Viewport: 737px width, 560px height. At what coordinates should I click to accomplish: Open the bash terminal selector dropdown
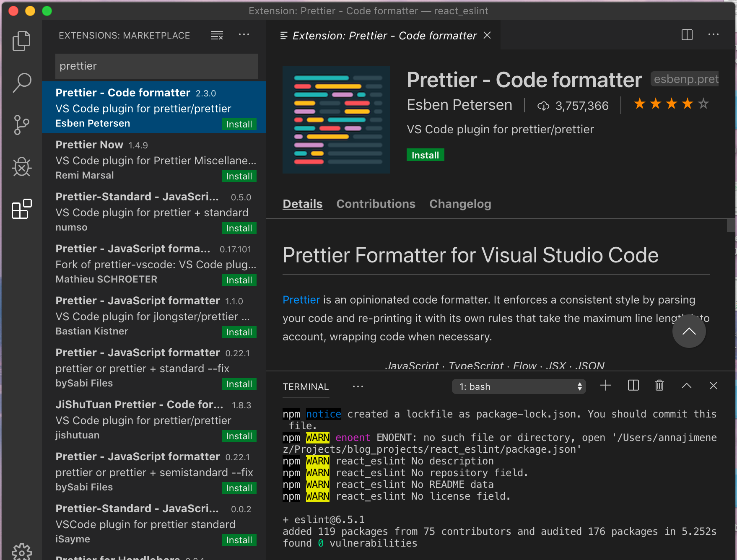point(519,386)
